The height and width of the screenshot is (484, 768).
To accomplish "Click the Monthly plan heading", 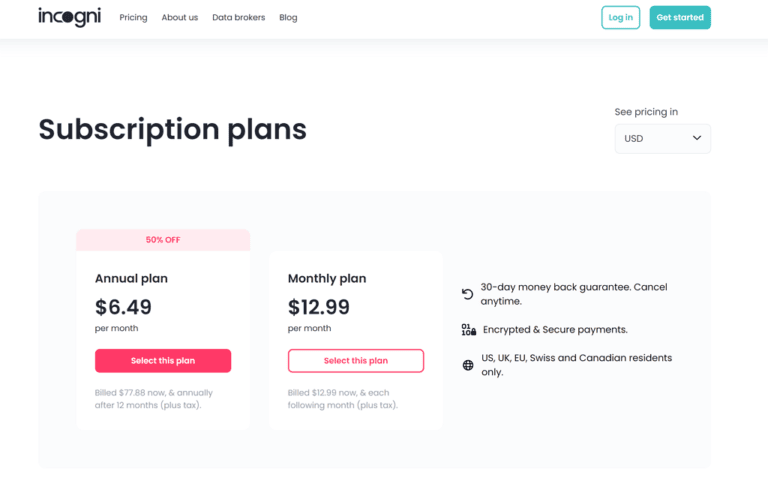I will tap(327, 279).
